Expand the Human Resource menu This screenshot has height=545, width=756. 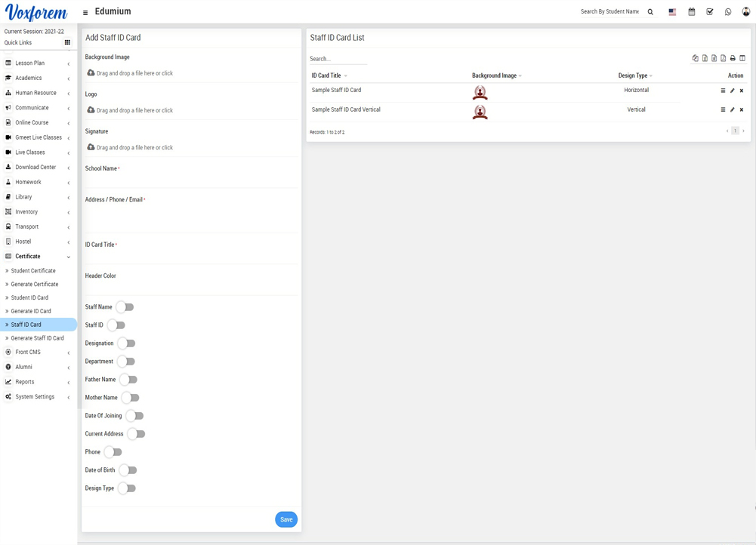(36, 93)
